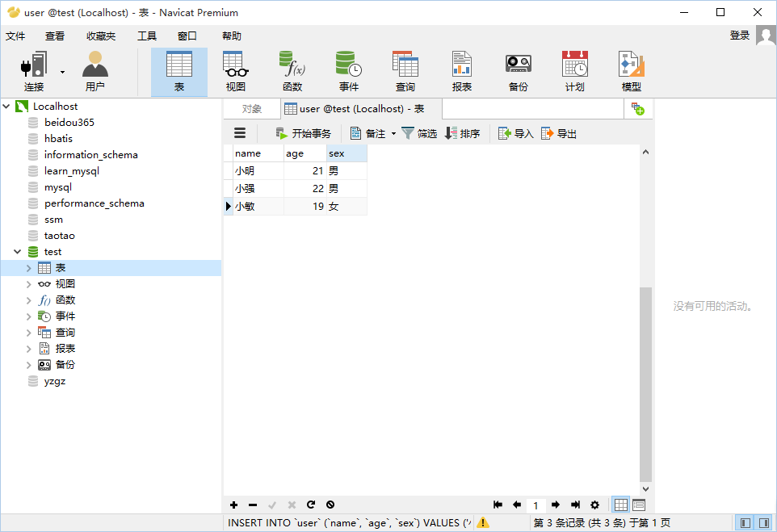Open the 工具 menu
Screen dimensions: 777x532
[x=147, y=36]
